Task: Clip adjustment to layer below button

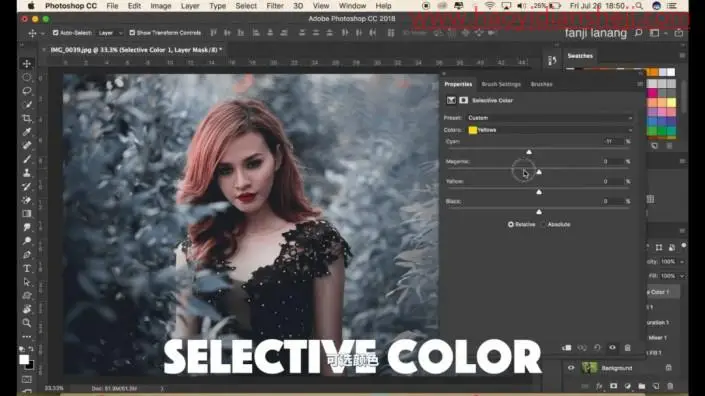Action: (567, 347)
